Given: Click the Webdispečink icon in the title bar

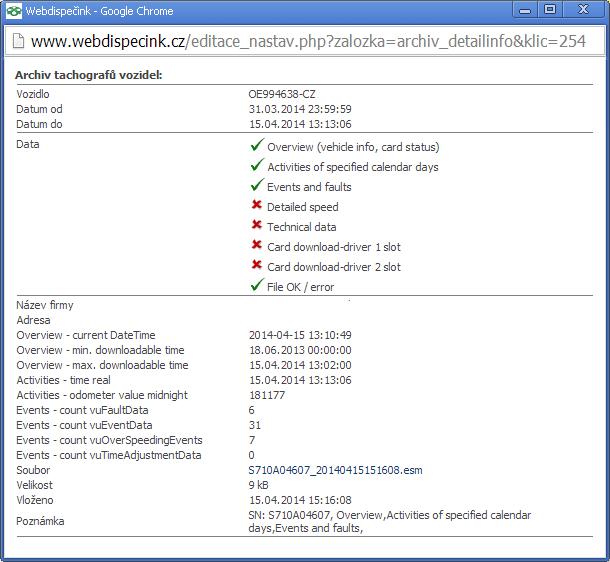Looking at the screenshot, I should [x=13, y=11].
